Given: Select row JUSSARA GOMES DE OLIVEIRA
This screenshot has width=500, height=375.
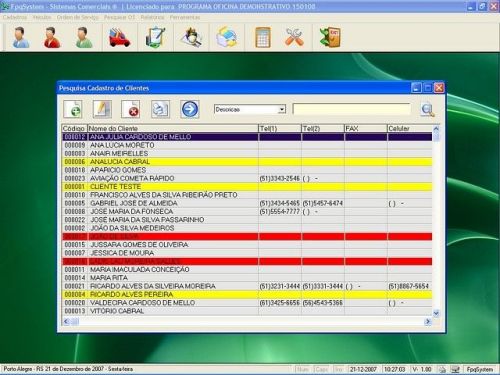Looking at the screenshot, I should coord(247,245).
